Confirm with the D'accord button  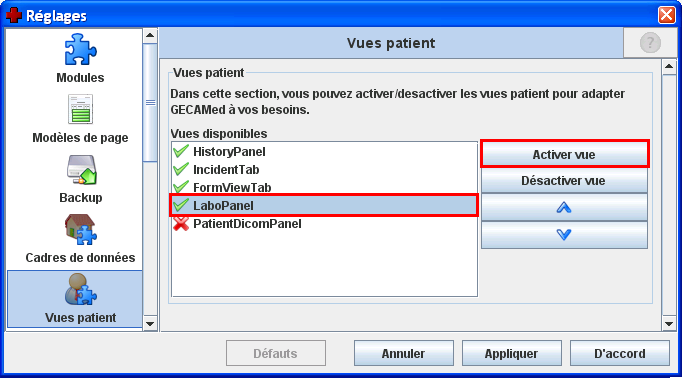click(x=620, y=353)
